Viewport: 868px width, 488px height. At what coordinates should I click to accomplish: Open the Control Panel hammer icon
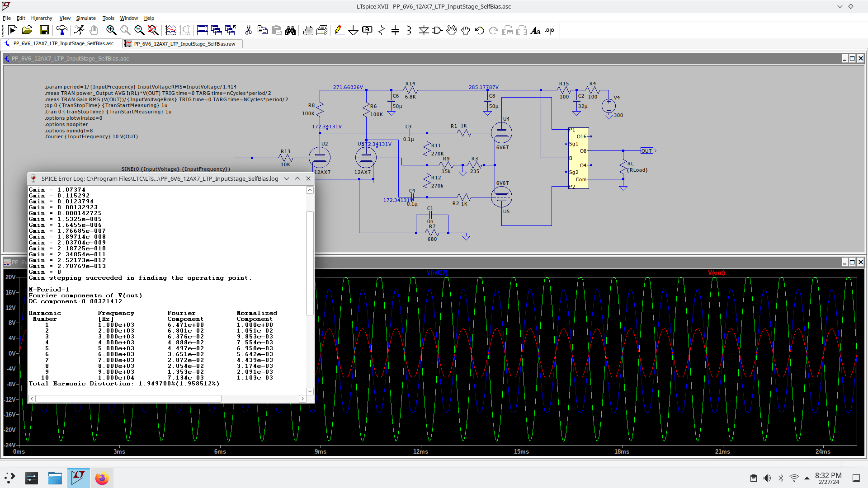(62, 30)
